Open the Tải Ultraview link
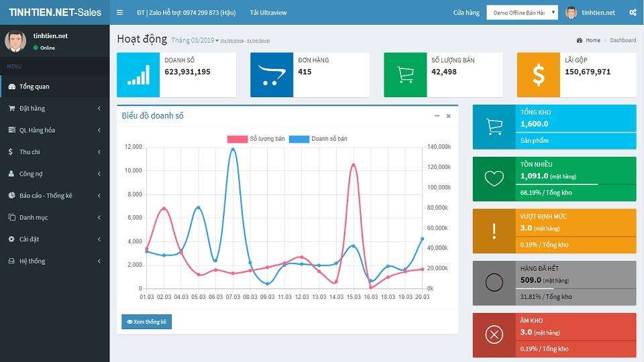 pos(268,13)
